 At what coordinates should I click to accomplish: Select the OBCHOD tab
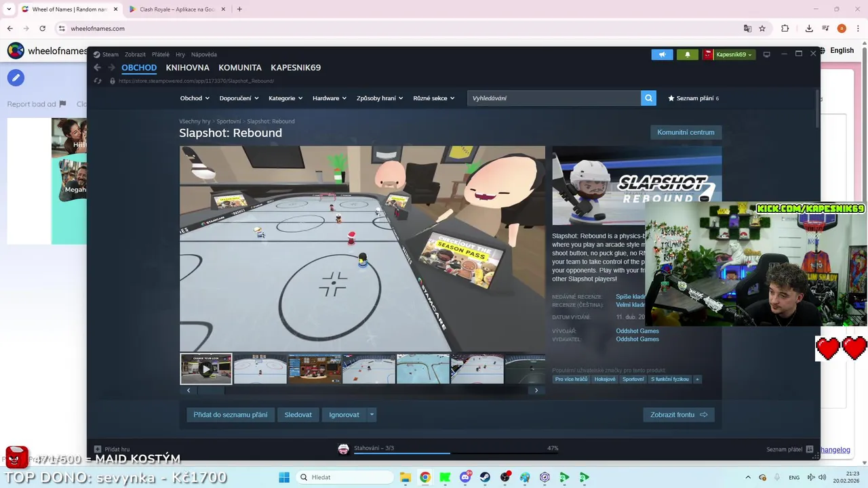(139, 68)
